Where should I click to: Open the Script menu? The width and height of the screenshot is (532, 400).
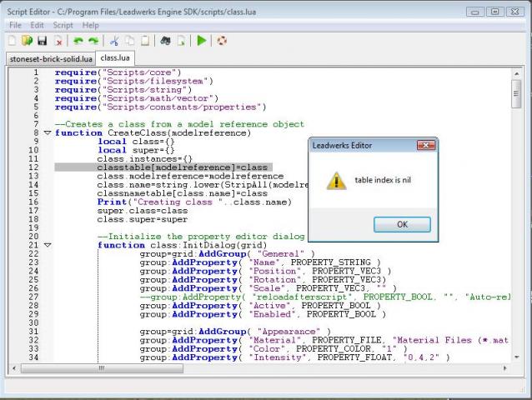coord(63,25)
